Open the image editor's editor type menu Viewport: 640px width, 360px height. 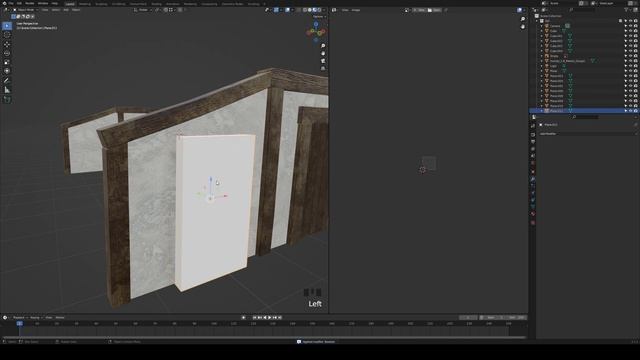[x=335, y=10]
